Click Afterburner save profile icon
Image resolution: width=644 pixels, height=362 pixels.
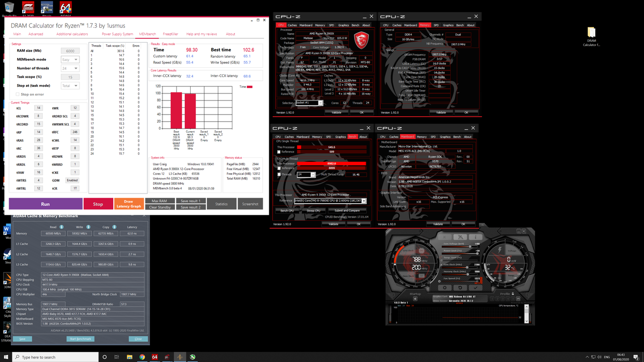pos(518,299)
